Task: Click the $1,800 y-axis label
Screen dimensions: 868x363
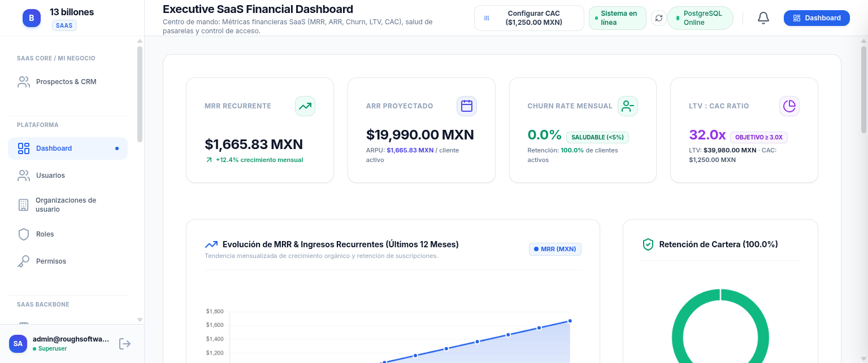Action: pos(215,311)
